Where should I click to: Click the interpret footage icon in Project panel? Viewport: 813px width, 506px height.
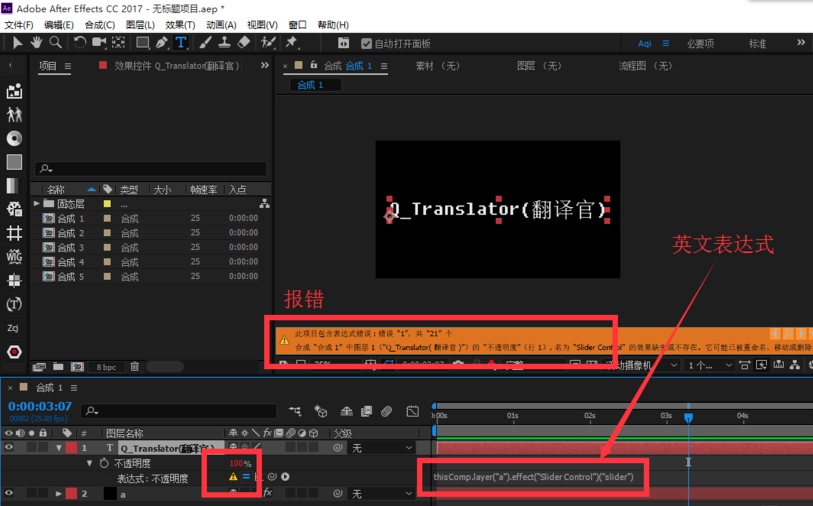tap(39, 367)
